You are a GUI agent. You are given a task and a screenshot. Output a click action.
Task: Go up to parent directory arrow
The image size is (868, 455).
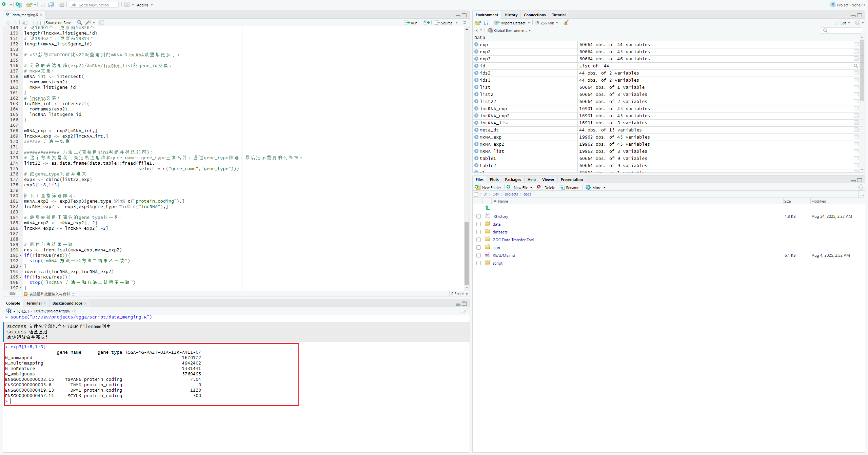(x=488, y=208)
